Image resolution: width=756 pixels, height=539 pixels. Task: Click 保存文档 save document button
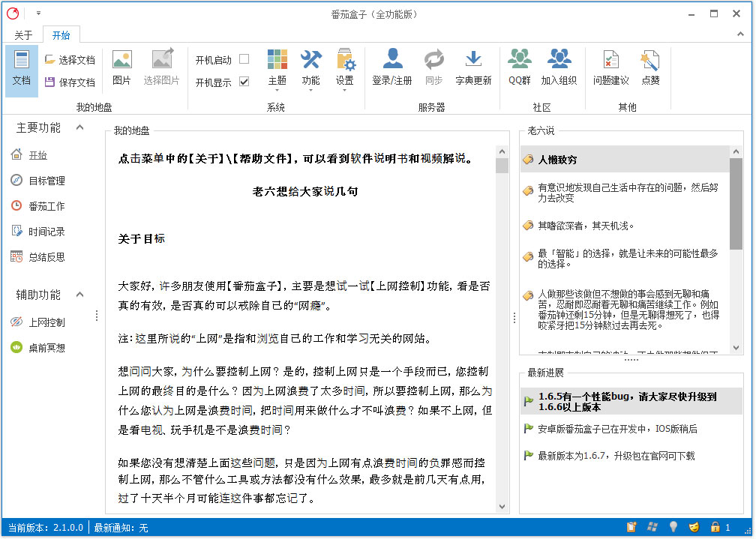tap(70, 82)
